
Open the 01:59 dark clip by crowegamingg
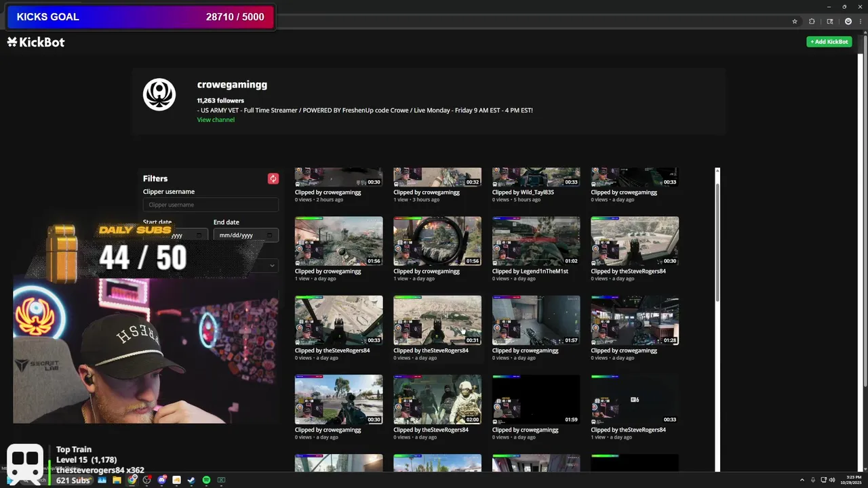536,400
